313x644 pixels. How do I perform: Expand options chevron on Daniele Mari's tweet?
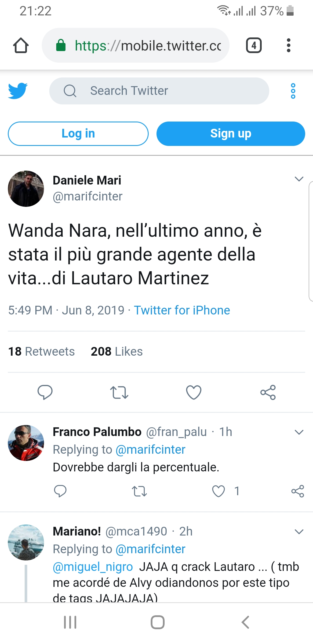pos(299,179)
